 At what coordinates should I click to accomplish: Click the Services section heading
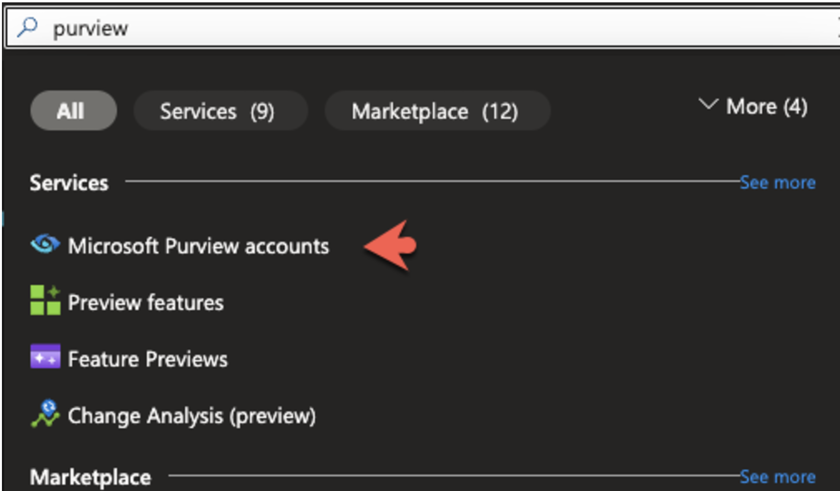pyautogui.click(x=69, y=183)
